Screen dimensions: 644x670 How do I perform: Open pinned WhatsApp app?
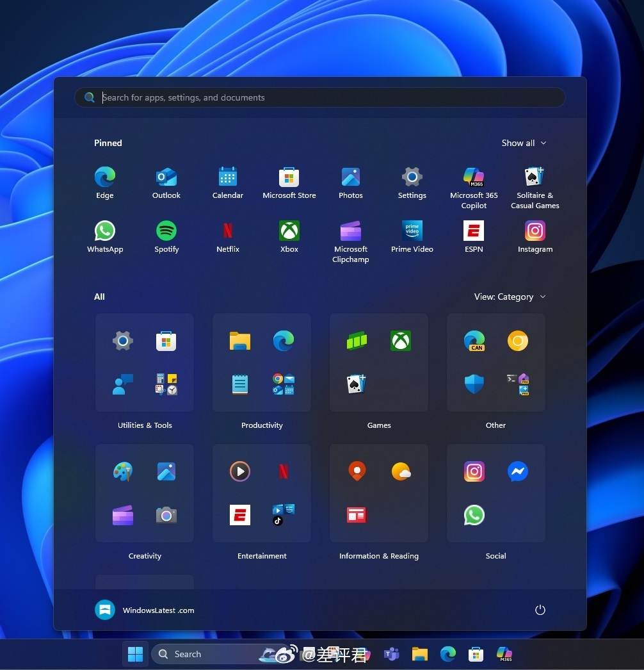coord(104,237)
